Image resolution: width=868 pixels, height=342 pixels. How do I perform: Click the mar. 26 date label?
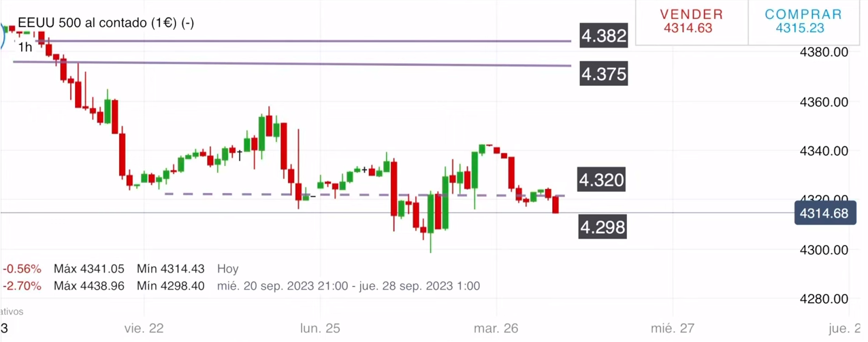point(496,328)
